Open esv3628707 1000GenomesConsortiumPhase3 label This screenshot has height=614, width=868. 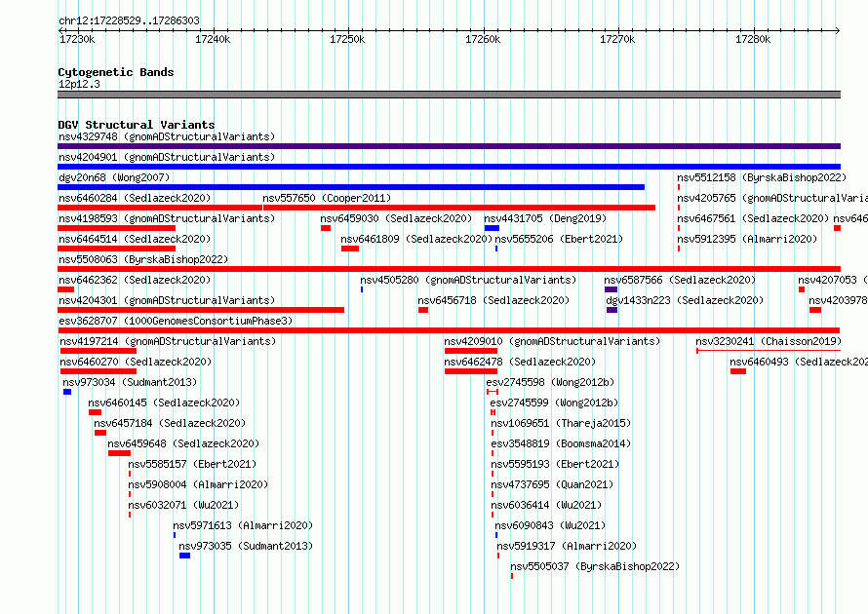point(176,321)
